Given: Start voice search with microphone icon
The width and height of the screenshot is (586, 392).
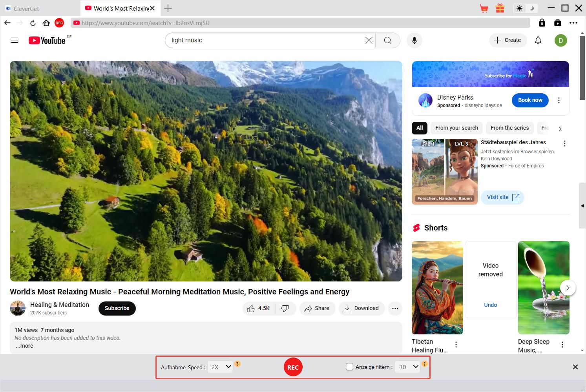Looking at the screenshot, I should coord(414,40).
